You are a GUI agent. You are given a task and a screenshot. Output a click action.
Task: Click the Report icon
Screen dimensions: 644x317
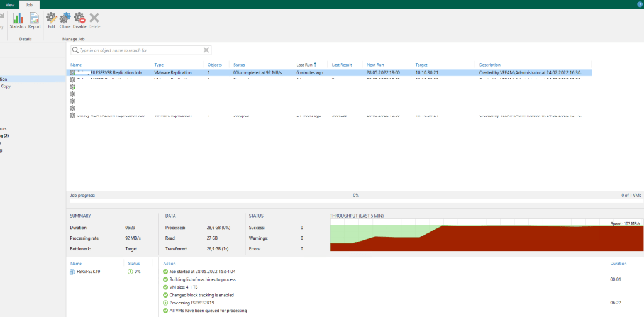click(35, 20)
